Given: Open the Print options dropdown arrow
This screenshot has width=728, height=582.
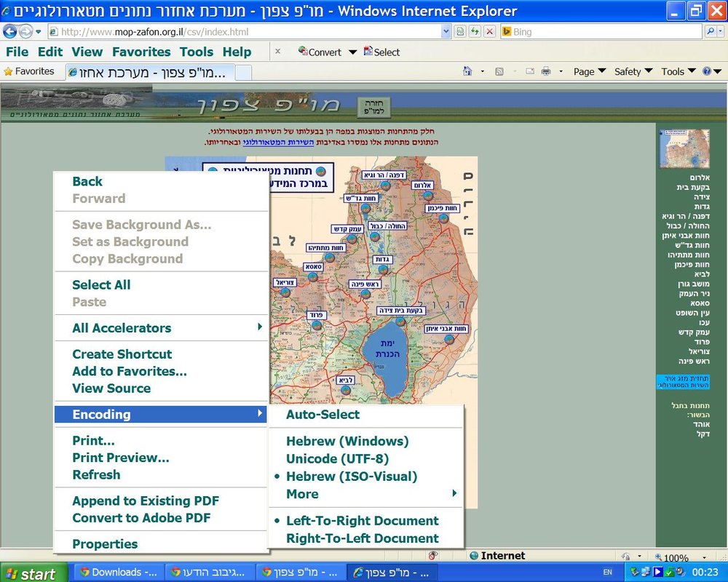Looking at the screenshot, I should 561,71.
